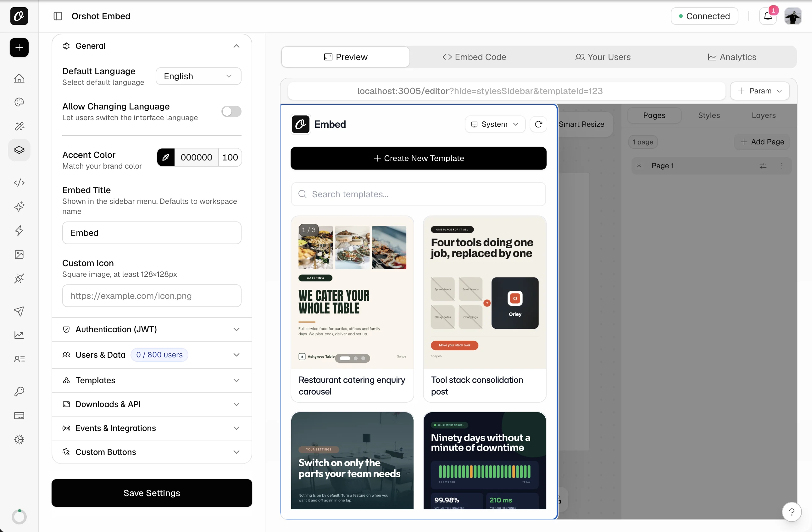The image size is (812, 532).
Task: Open Restaurant catering enquiry carousel template
Action: coord(352,309)
